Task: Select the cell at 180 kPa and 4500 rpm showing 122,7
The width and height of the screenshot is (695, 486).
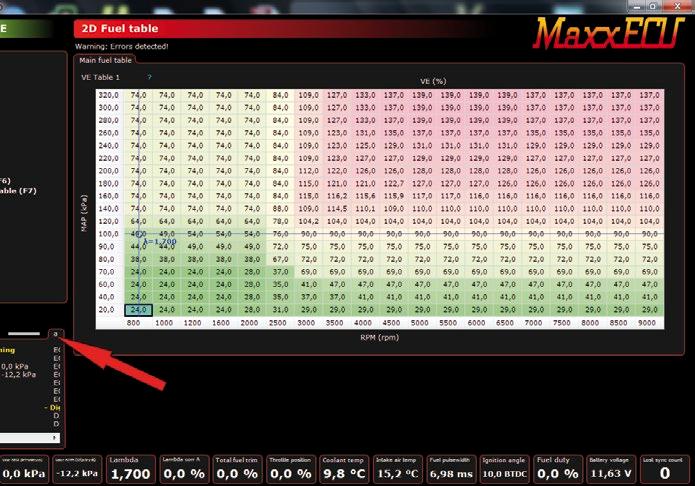Action: tap(394, 183)
